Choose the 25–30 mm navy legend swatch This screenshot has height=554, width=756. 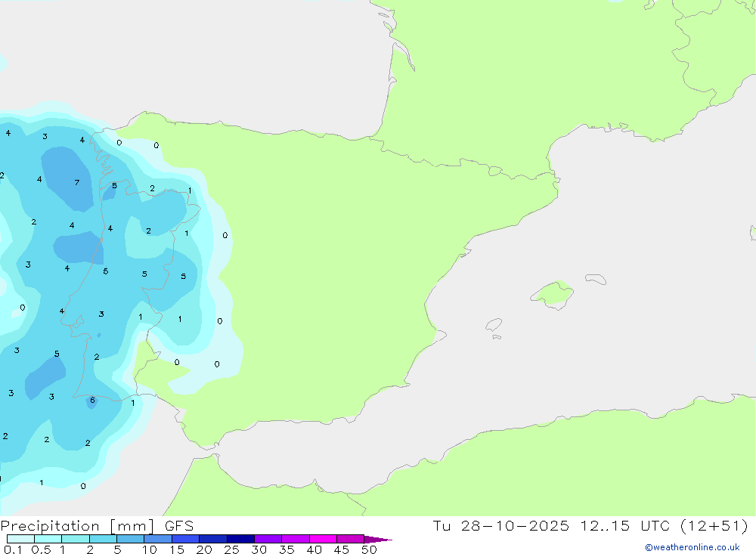(x=240, y=539)
